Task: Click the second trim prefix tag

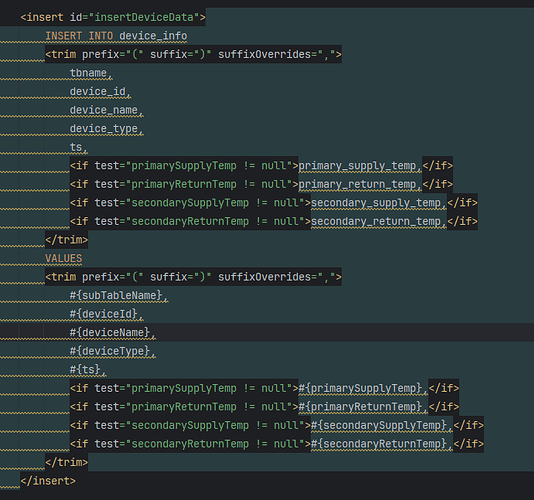Action: pyautogui.click(x=193, y=277)
